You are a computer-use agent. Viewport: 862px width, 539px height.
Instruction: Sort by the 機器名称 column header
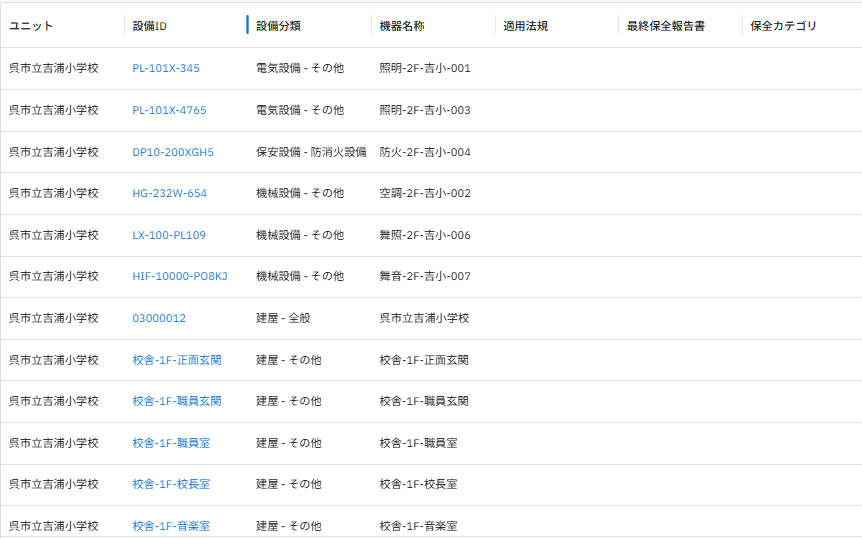[x=402, y=26]
